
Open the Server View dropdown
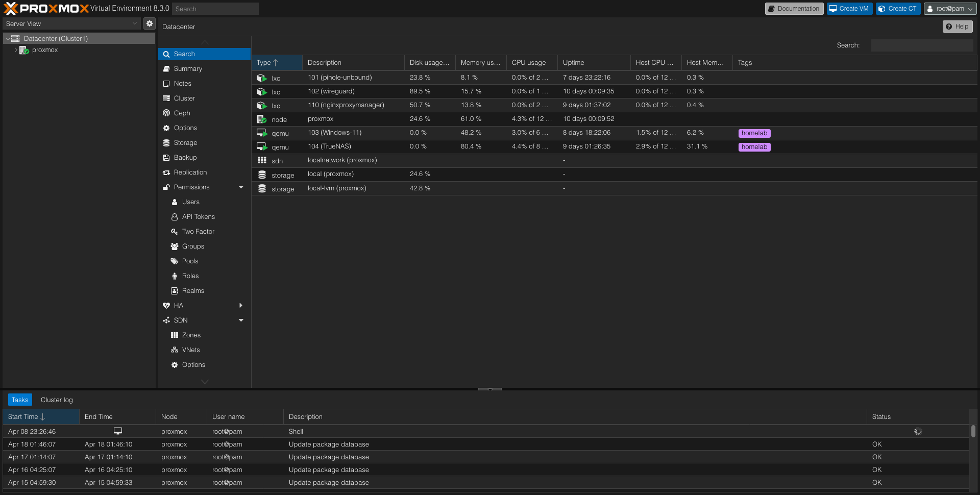pyautogui.click(x=71, y=23)
